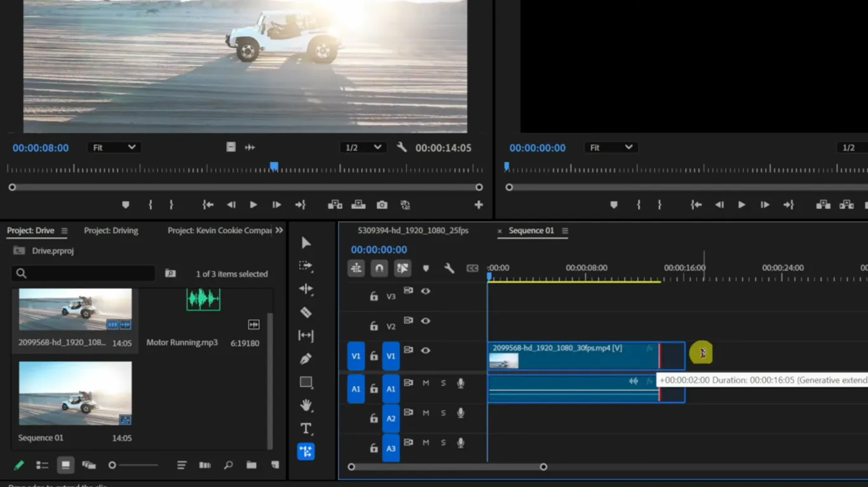Hide the V1 track output eye
Viewport: 868px width, 487px height.
click(426, 350)
